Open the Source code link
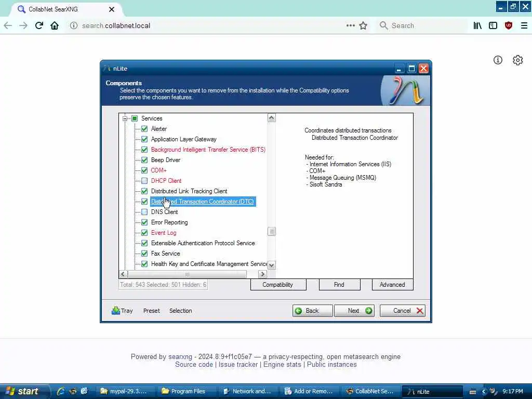 click(194, 364)
